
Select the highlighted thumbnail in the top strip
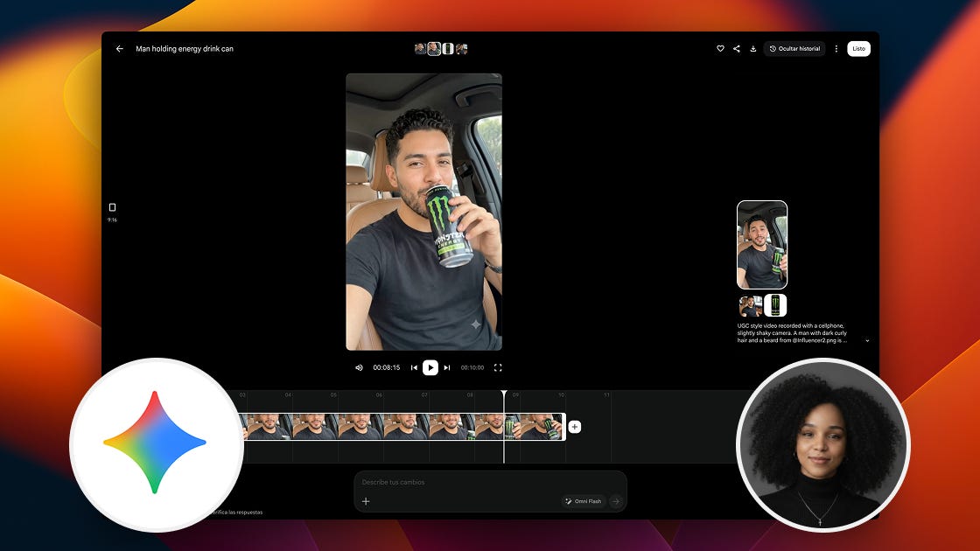(434, 49)
